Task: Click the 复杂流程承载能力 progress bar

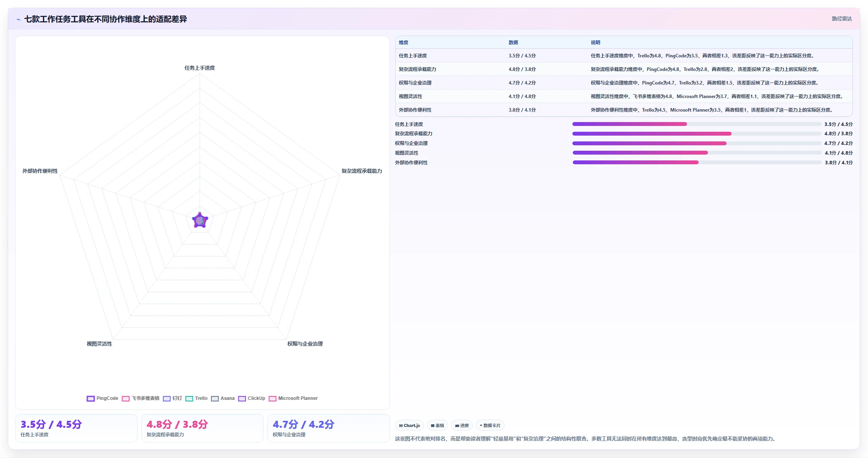Action: pos(696,134)
